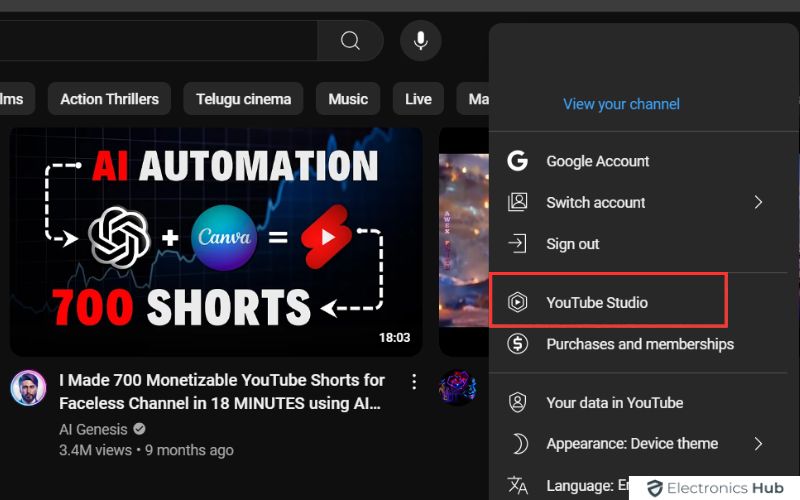Click the 18:03 duration badge

click(394, 337)
